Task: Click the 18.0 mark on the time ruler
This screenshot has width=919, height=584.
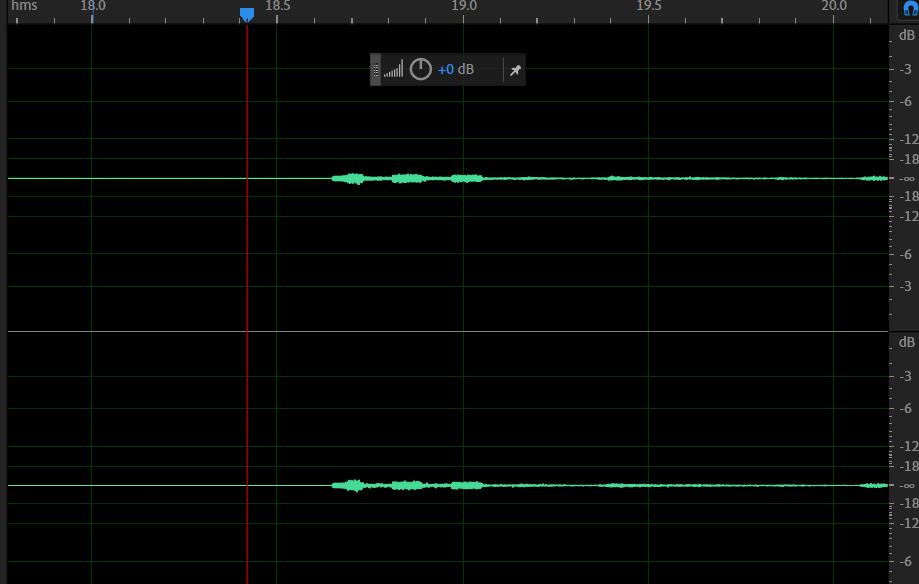Action: (92, 6)
